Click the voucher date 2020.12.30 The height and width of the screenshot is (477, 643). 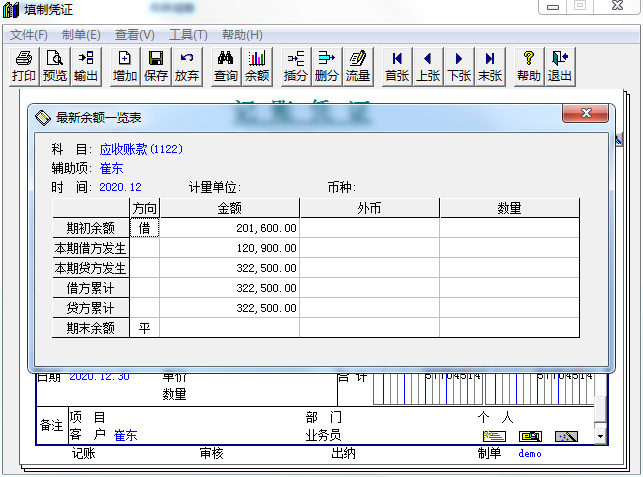tap(99, 377)
